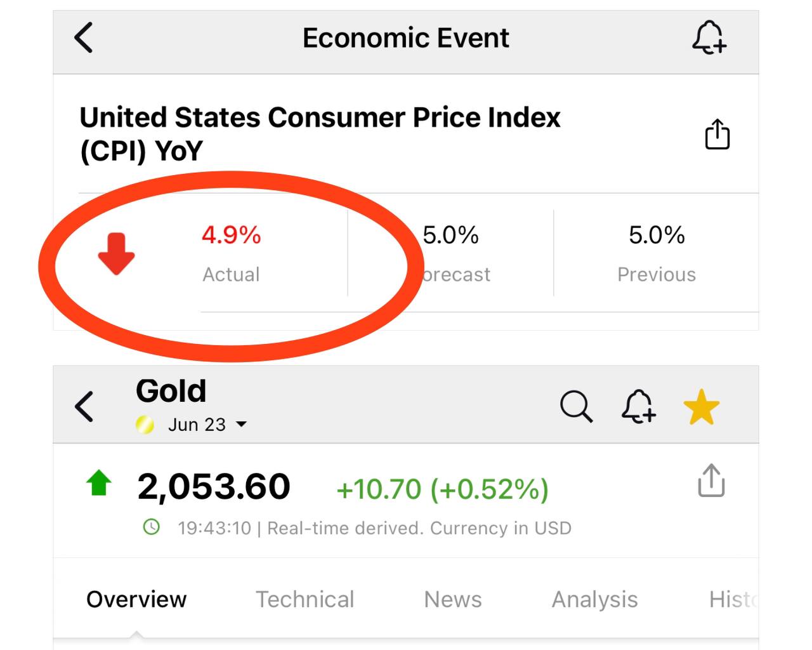The height and width of the screenshot is (650, 812).
Task: Open search on the Gold header
Action: pos(576,406)
